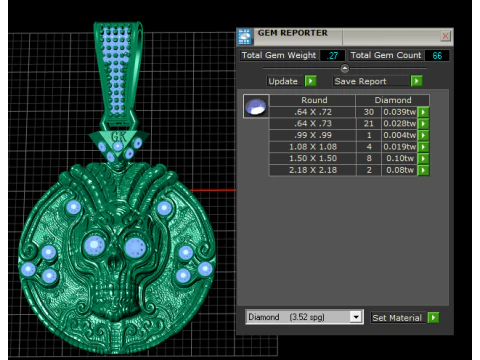Image resolution: width=480 pixels, height=360 pixels.
Task: Click the Update button label
Action: pos(283,81)
